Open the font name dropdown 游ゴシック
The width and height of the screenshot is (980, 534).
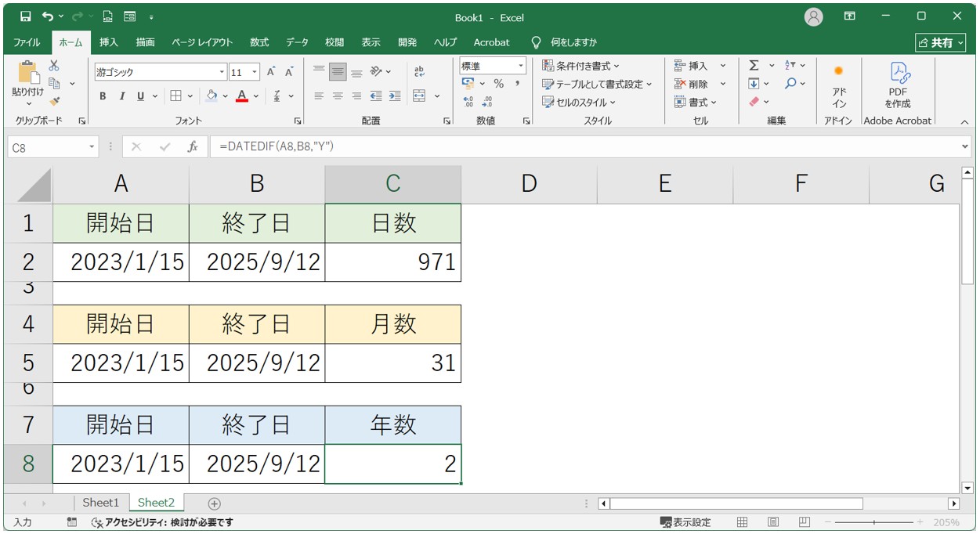pyautogui.click(x=222, y=72)
